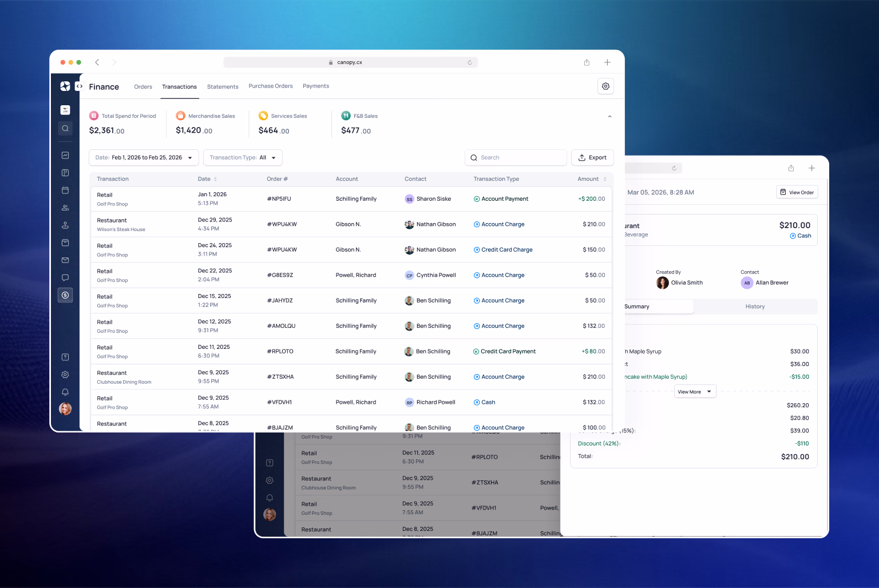Click the canopy.cx address bar
This screenshot has width=879, height=588.
point(350,62)
